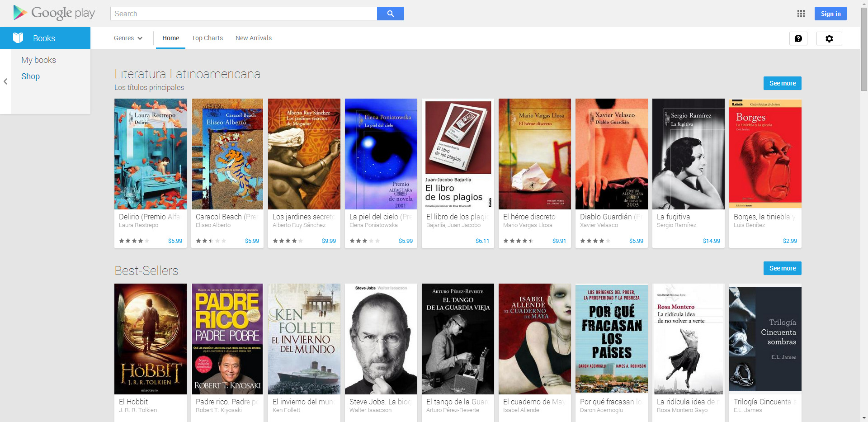Viewport: 868px width, 422px height.
Task: Open the Delirio book cover
Action: click(x=151, y=154)
